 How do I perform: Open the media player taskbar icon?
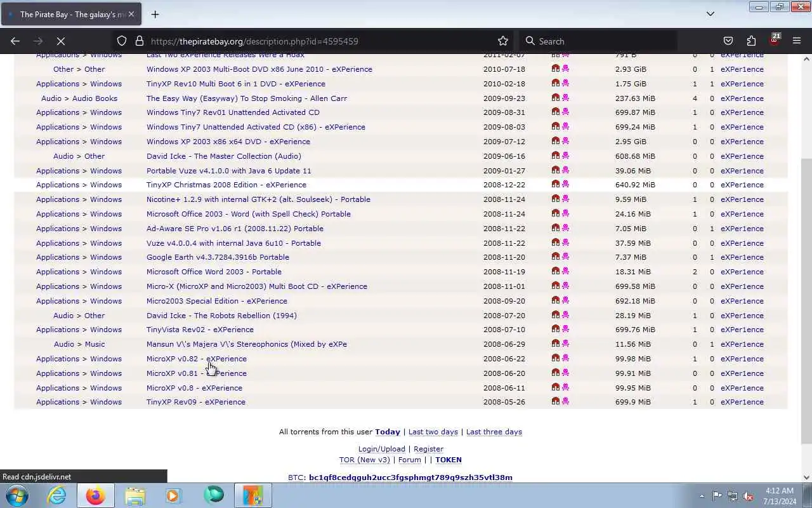pyautogui.click(x=173, y=495)
